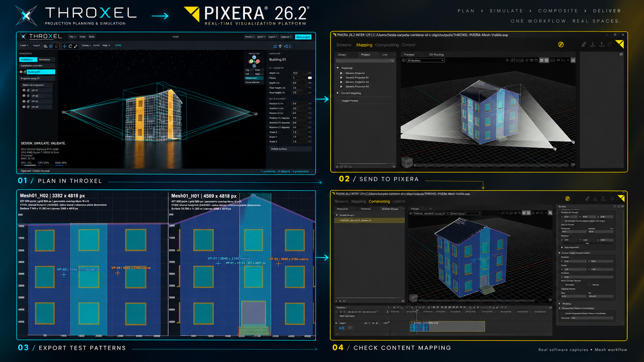This screenshot has width=644, height=362.
Task: Click the yellow circular icon in PIXERA Mapping window
Action: point(561,45)
